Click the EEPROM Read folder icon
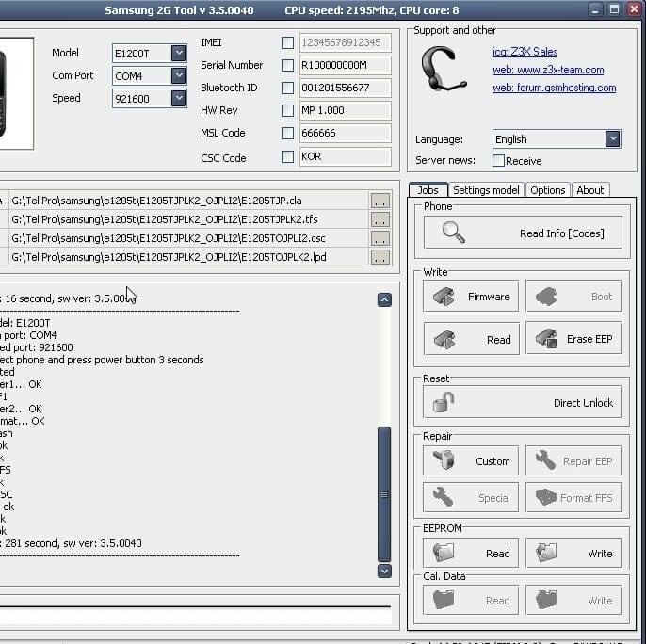 click(x=444, y=553)
